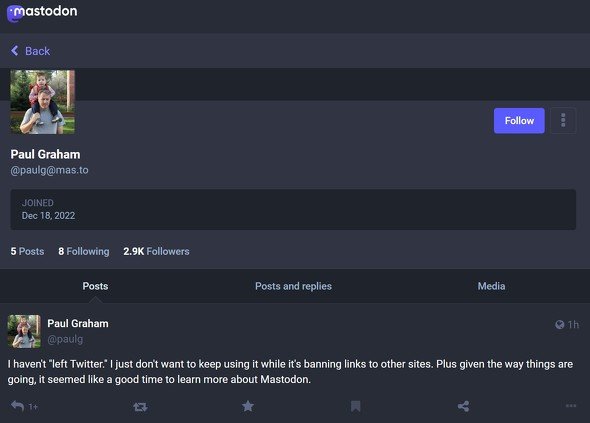Follow Paul Graham
Screen dimensions: 590x423
coord(519,120)
